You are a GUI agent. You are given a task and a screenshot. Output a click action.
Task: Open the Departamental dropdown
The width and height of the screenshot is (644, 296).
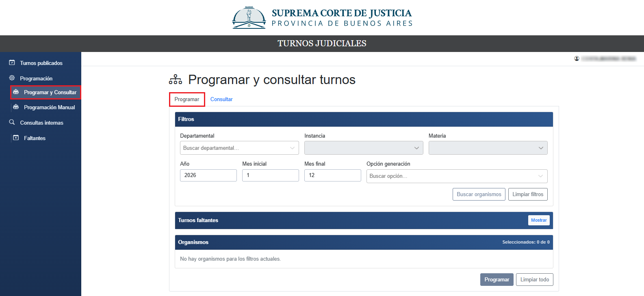pyautogui.click(x=239, y=148)
